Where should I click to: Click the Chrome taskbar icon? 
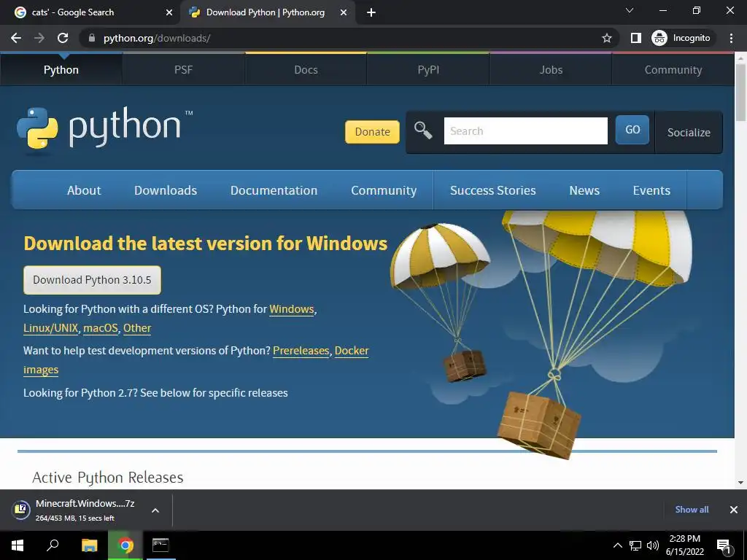coord(125,545)
